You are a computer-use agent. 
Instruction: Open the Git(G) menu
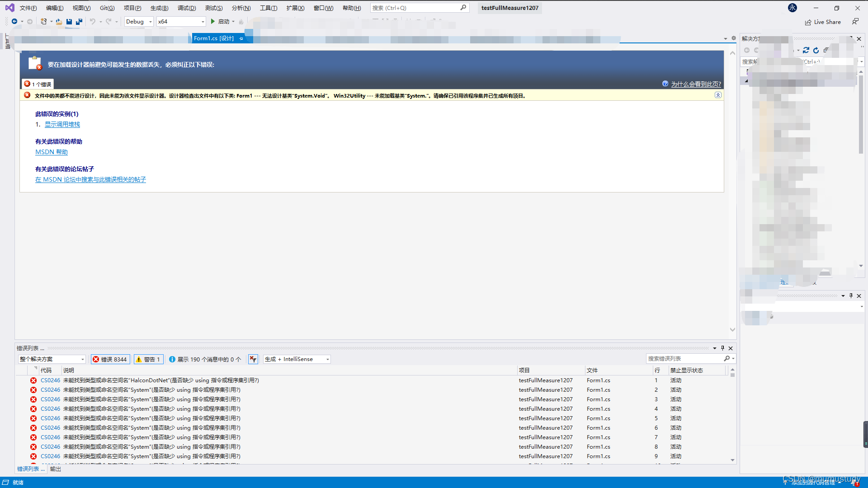pos(107,8)
